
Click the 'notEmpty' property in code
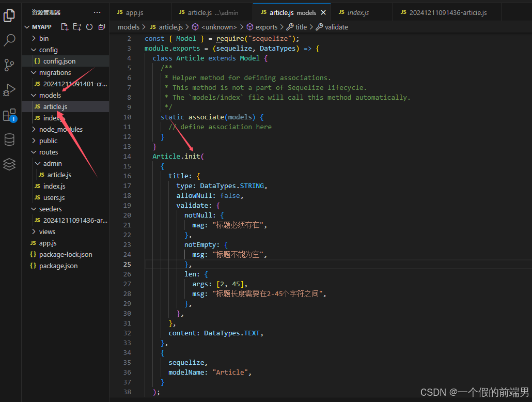pos(200,245)
